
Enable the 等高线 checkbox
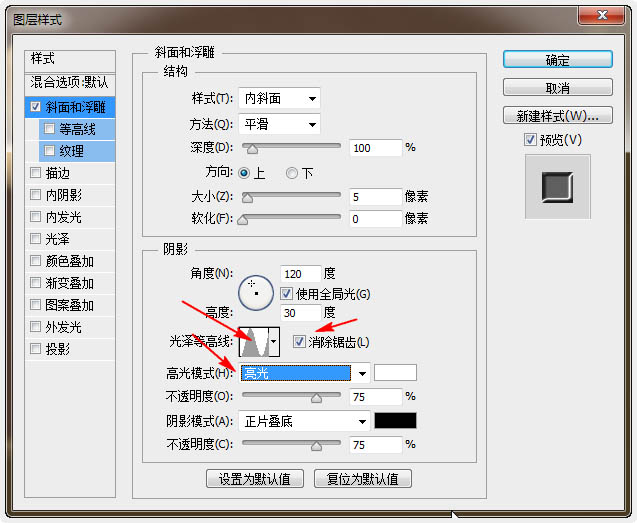pos(49,129)
